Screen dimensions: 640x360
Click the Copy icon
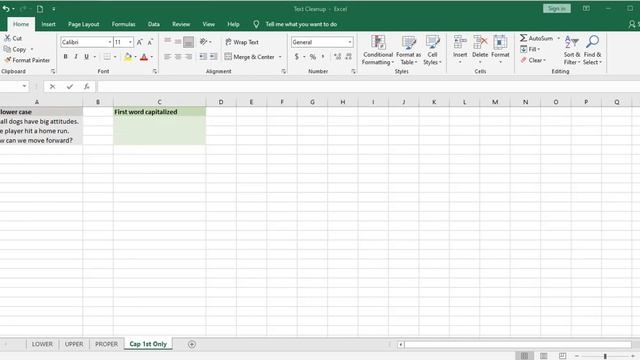click(7, 49)
